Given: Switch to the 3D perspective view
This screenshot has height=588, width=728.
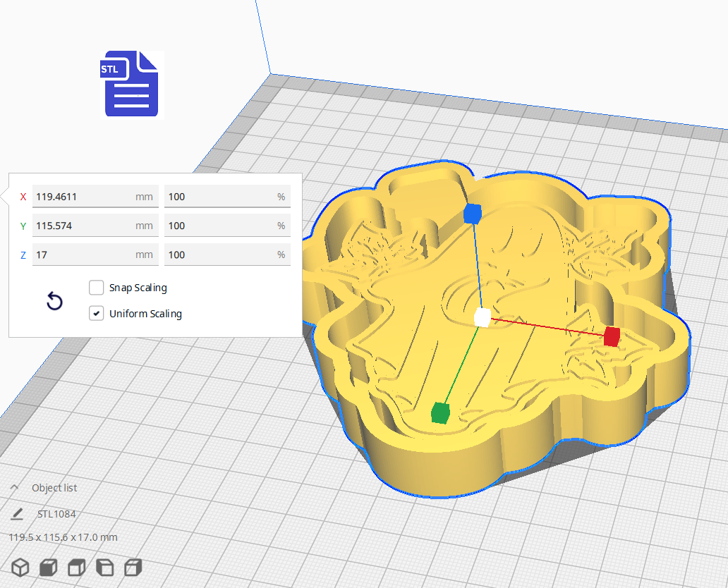Looking at the screenshot, I should click(x=20, y=567).
